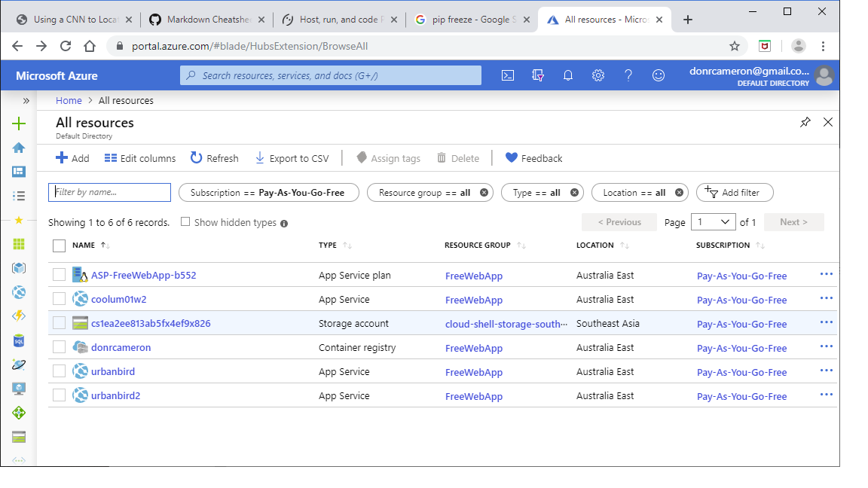The height and width of the screenshot is (488, 868).
Task: Open Dashboard icon in sidebar
Action: pyautogui.click(x=19, y=172)
